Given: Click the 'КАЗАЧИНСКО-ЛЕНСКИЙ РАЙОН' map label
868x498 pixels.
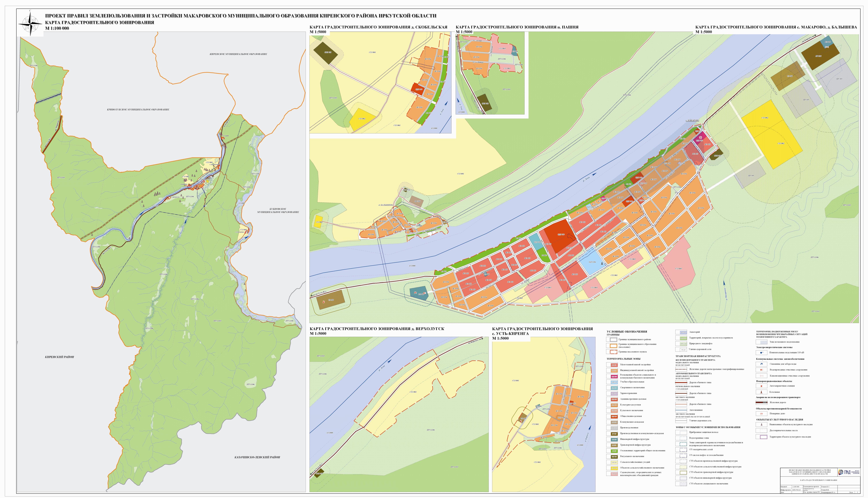Looking at the screenshot, I should [257, 457].
